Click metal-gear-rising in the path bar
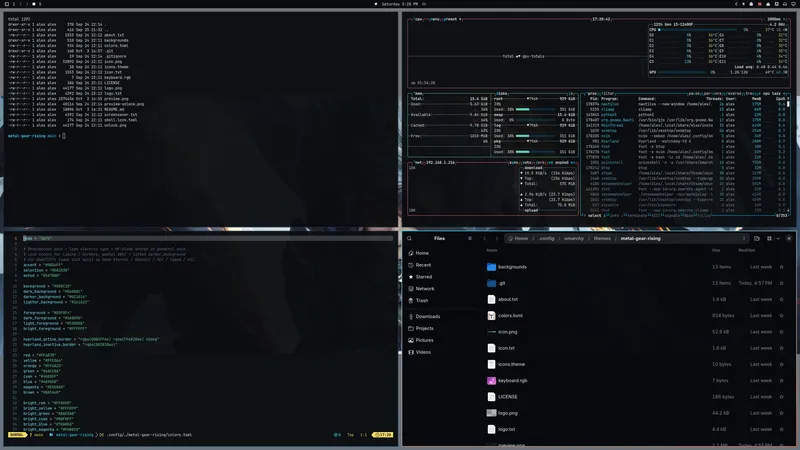This screenshot has height=450, width=800. 640,238
